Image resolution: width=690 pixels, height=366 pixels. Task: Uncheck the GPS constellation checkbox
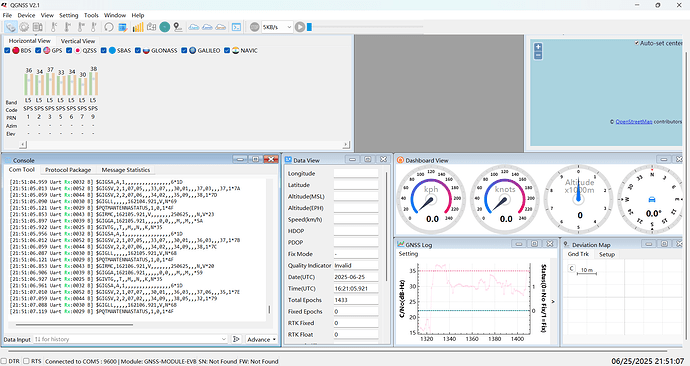click(38, 51)
